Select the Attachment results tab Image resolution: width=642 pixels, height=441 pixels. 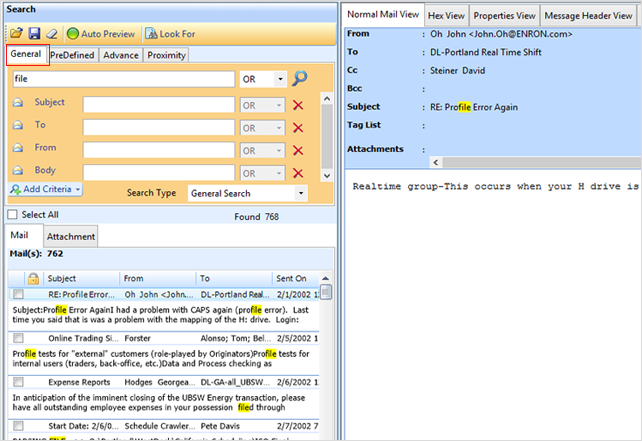coord(70,236)
